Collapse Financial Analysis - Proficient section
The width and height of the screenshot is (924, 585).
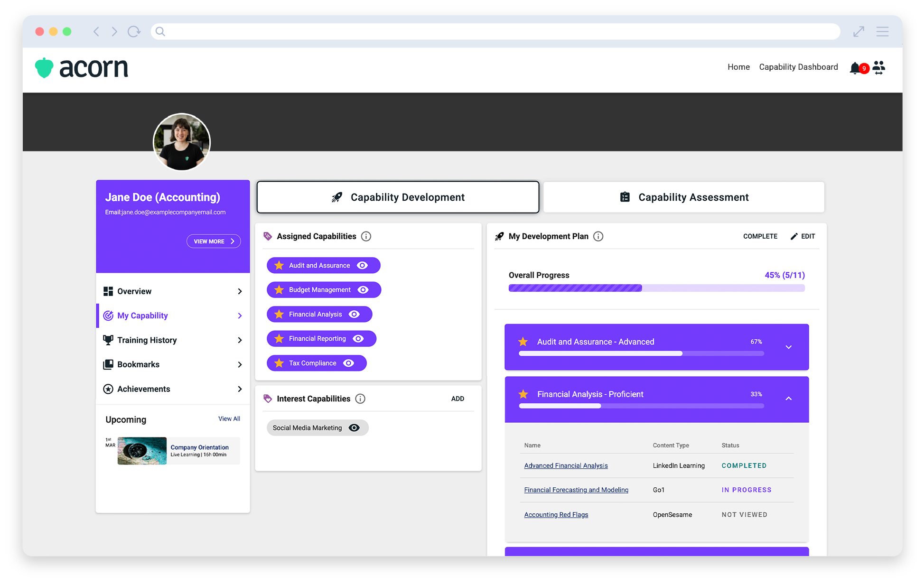[788, 399]
